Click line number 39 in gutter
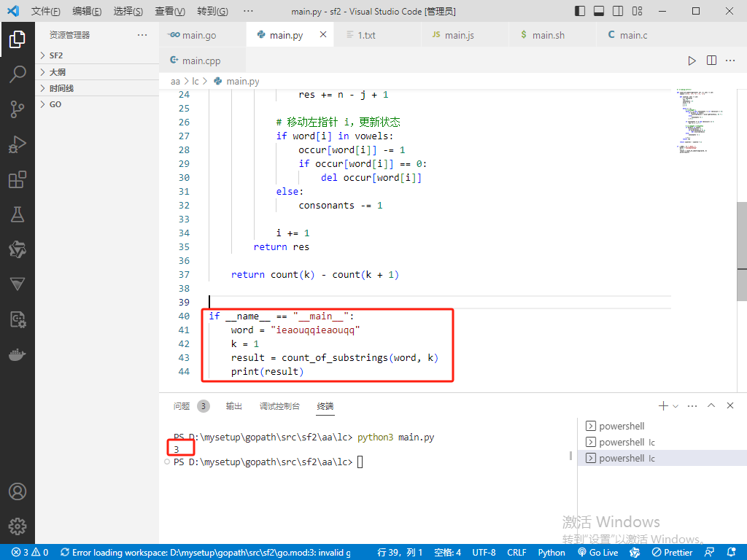The image size is (747, 560). [x=184, y=302]
